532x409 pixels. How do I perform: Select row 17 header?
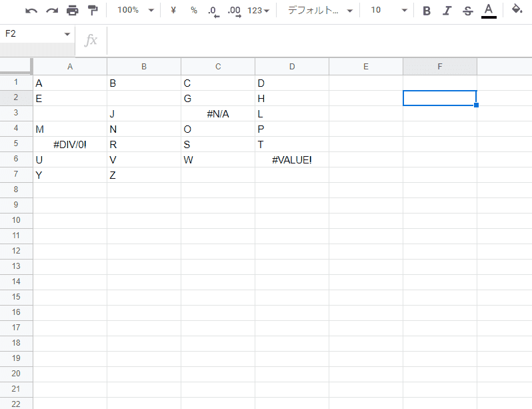[x=16, y=328]
